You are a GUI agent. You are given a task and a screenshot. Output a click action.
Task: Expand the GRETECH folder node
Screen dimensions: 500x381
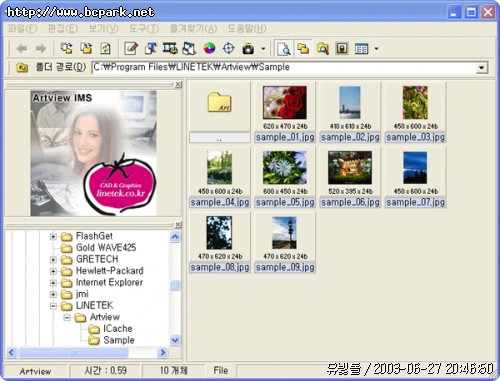(x=53, y=260)
